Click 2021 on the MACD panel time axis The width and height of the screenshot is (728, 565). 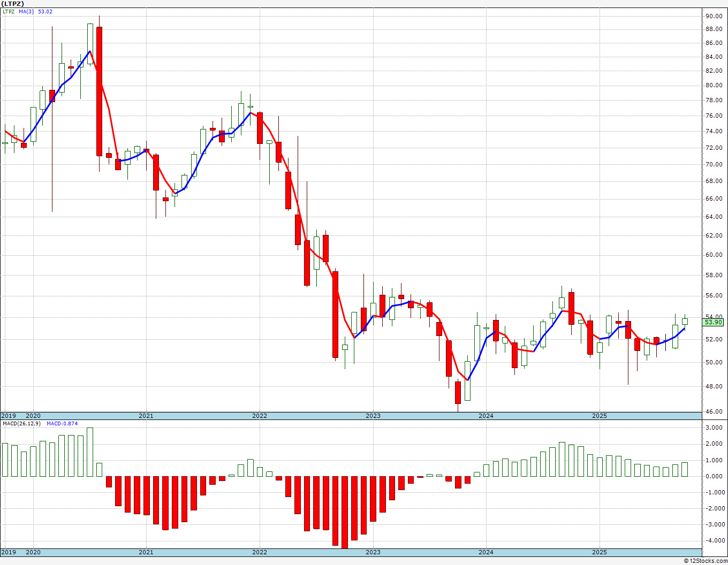(x=146, y=552)
